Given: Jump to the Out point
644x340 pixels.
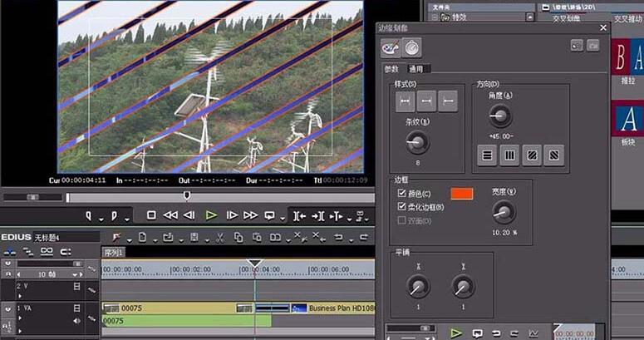Looking at the screenshot, I should pos(318,215).
